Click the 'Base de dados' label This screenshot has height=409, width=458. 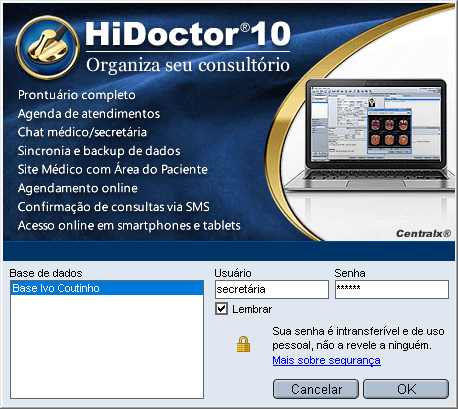[x=46, y=273]
